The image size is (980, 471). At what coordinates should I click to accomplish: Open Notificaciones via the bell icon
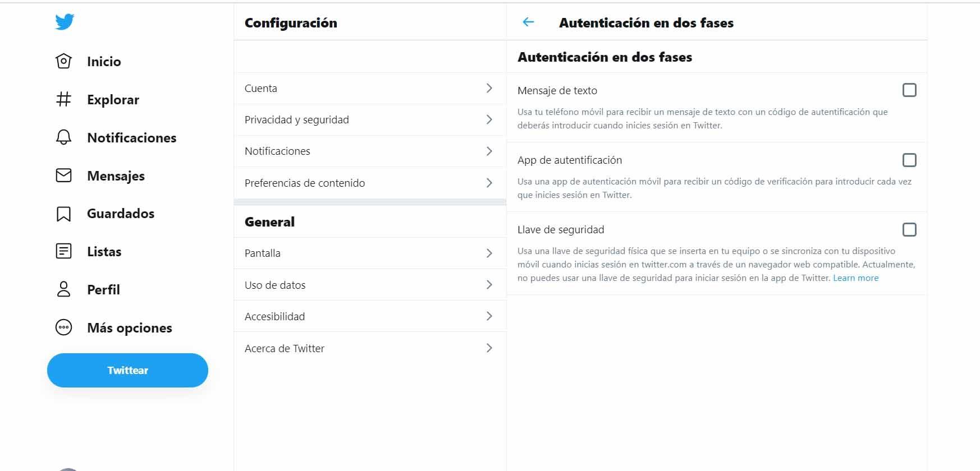point(64,137)
